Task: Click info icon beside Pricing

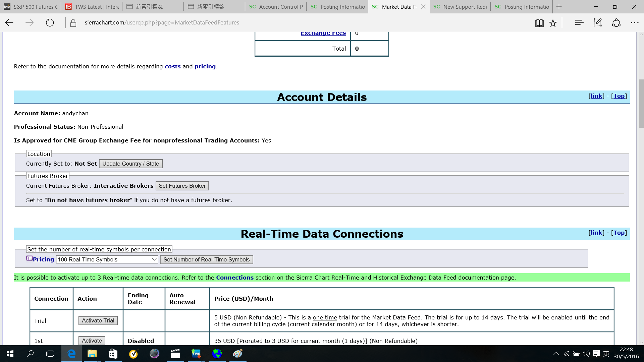Action: (x=30, y=258)
